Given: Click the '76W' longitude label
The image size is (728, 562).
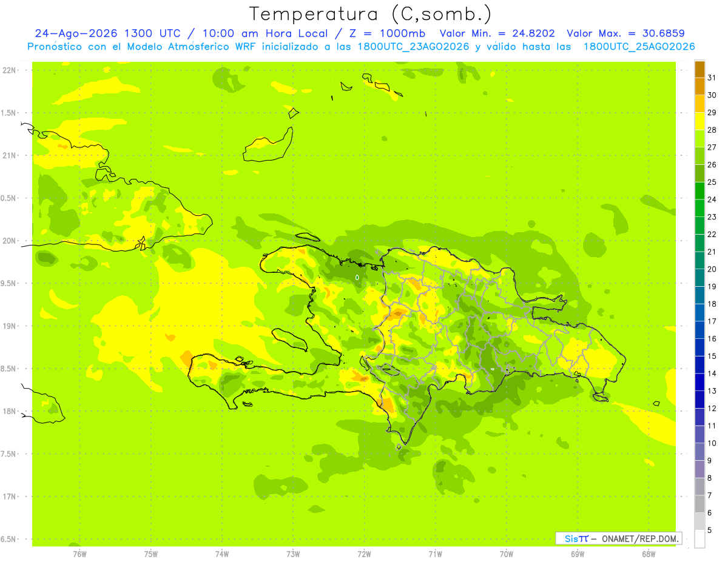Looking at the screenshot, I should click(79, 554).
